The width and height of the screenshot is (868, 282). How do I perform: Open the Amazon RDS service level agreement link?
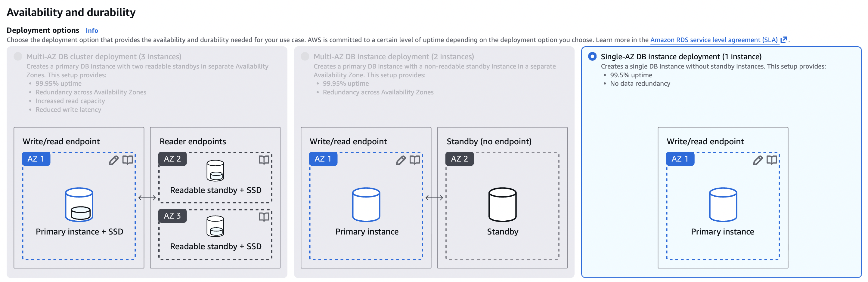pos(714,40)
